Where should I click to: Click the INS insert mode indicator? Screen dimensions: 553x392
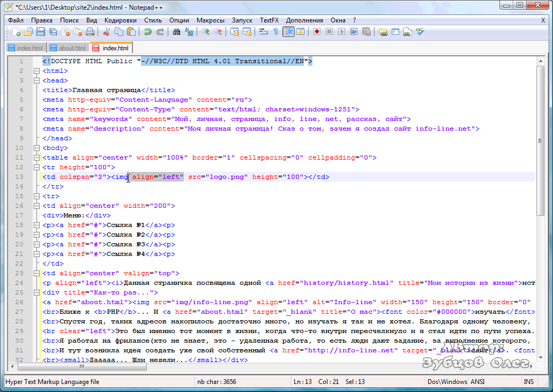528,382
